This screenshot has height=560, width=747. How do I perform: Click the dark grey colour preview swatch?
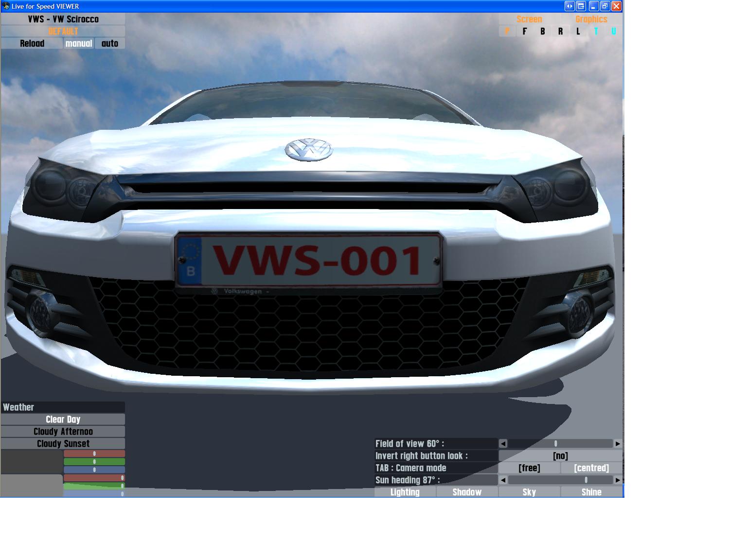coord(32,462)
